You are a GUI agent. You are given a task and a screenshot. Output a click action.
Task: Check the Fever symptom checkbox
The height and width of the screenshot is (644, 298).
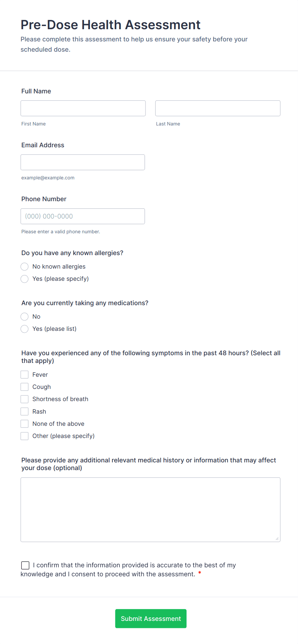tap(24, 374)
